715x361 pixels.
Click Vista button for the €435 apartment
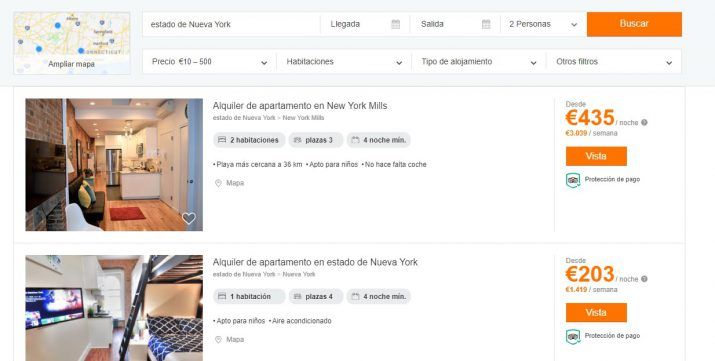coord(596,156)
